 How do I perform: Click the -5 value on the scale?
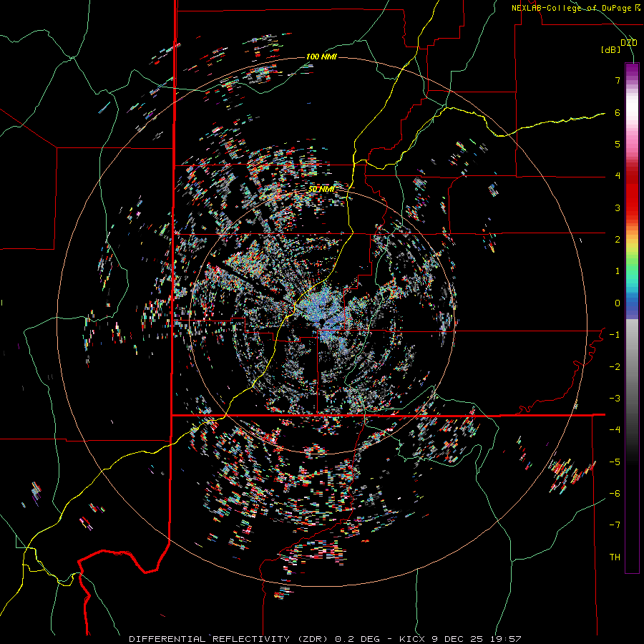pos(615,462)
